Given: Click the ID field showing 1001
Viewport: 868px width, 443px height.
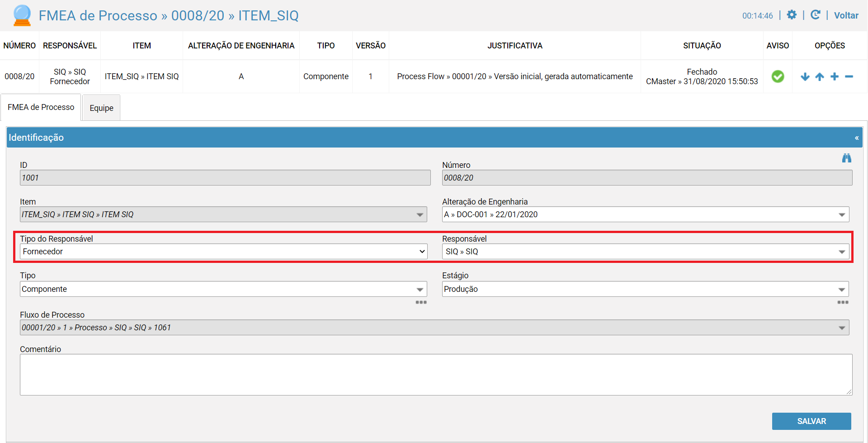Looking at the screenshot, I should 225,178.
